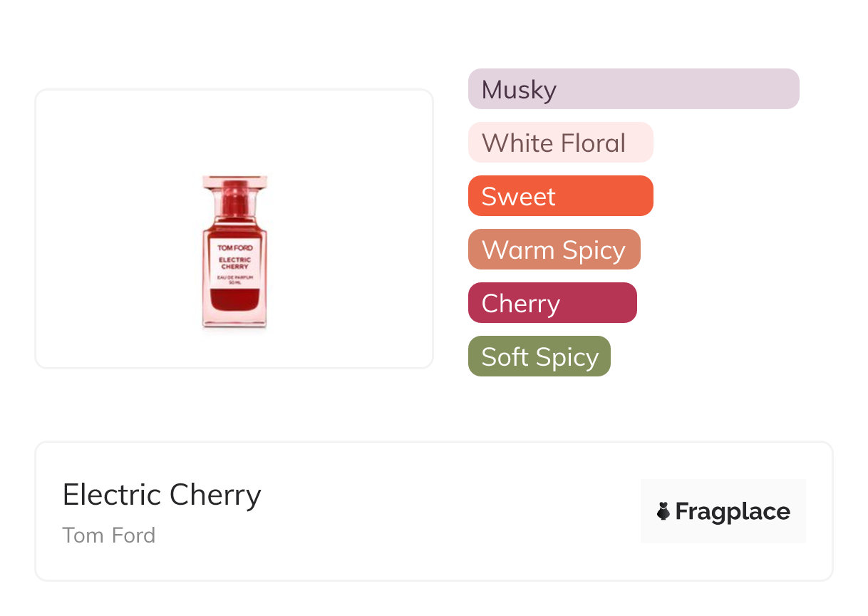Click the Warm Spicy accord

pyautogui.click(x=554, y=250)
